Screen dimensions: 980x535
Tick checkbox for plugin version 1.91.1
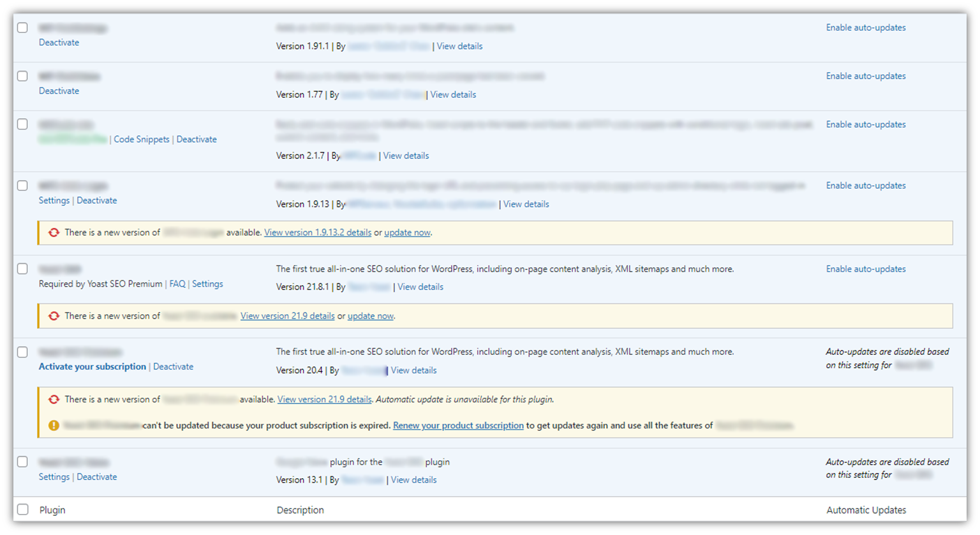click(22, 28)
